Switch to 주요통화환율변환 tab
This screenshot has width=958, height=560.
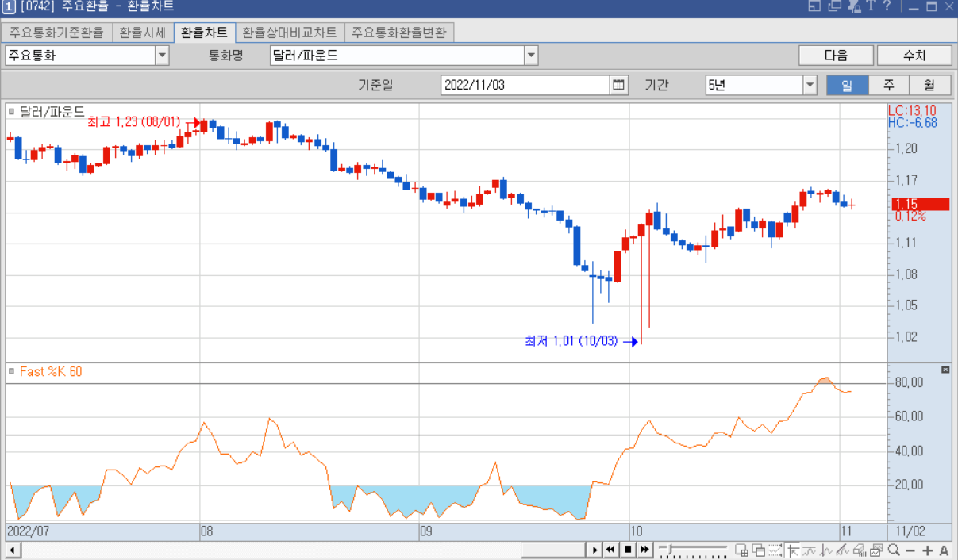click(399, 33)
